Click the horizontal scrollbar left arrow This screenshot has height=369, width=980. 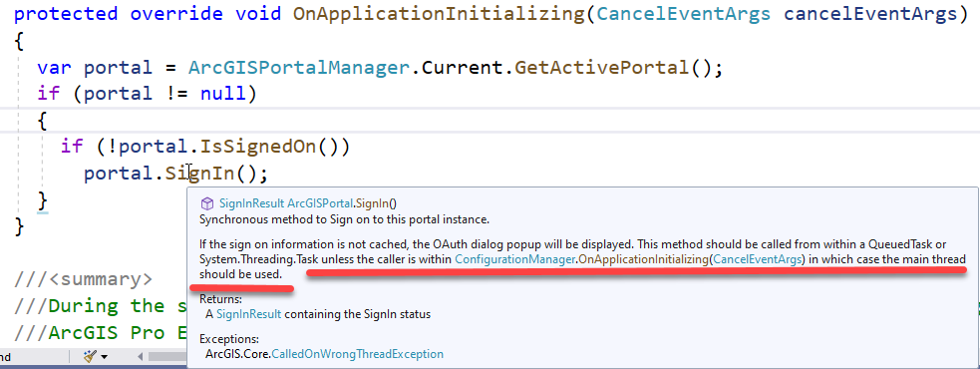(140, 357)
